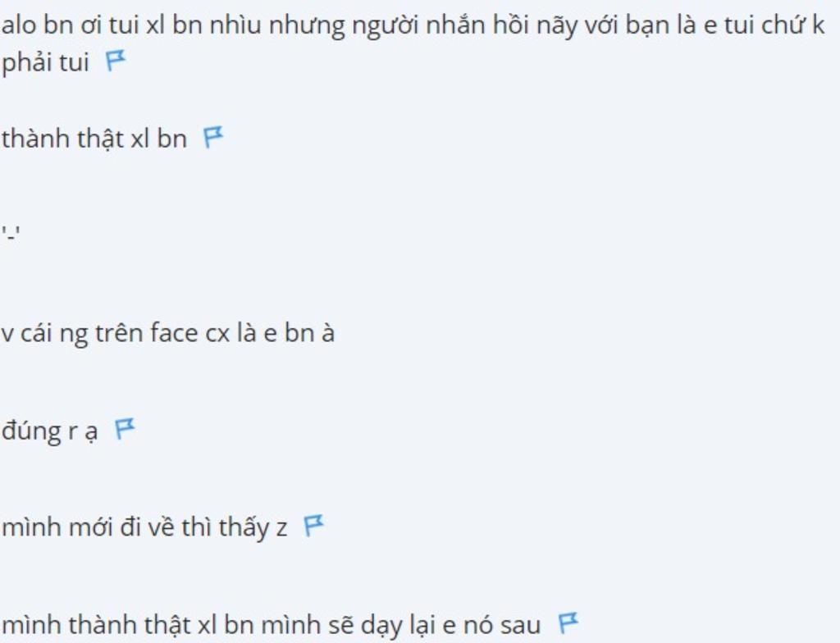Flag the short "thành thật xl bn" message
The width and height of the screenshot is (840, 643).
213,137
